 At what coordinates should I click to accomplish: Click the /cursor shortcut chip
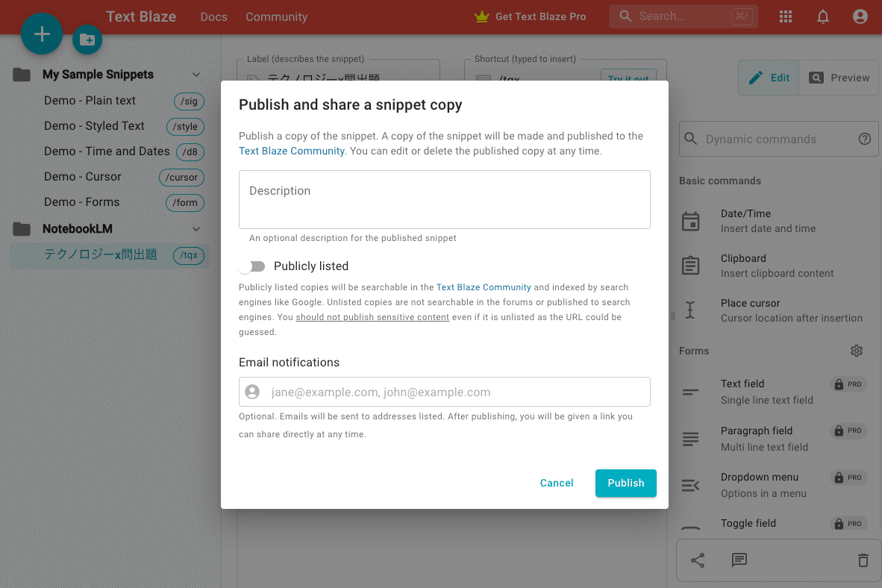click(181, 178)
